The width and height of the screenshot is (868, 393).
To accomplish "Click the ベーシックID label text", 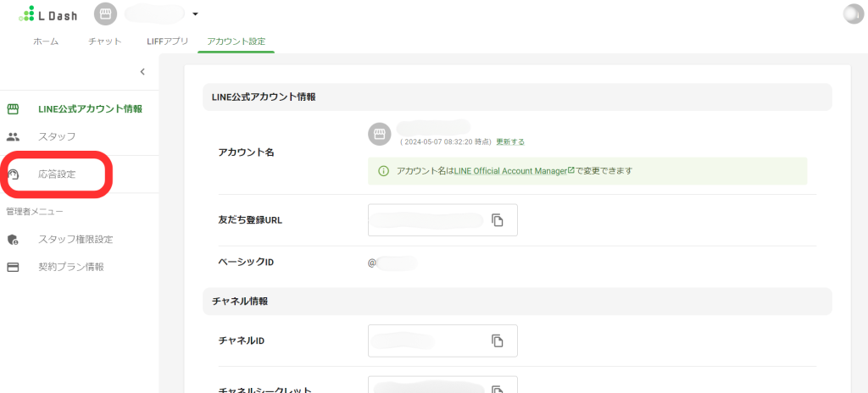I will pyautogui.click(x=247, y=262).
